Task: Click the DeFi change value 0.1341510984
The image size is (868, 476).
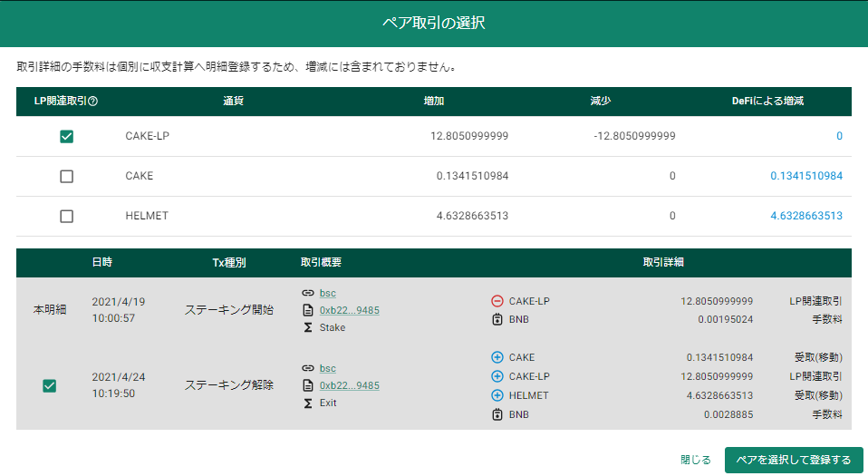Action: [x=806, y=176]
